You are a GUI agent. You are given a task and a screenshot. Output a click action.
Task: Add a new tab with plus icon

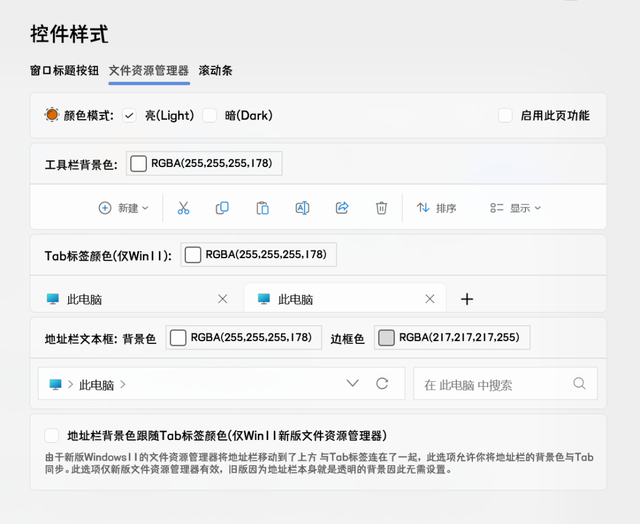tap(467, 299)
